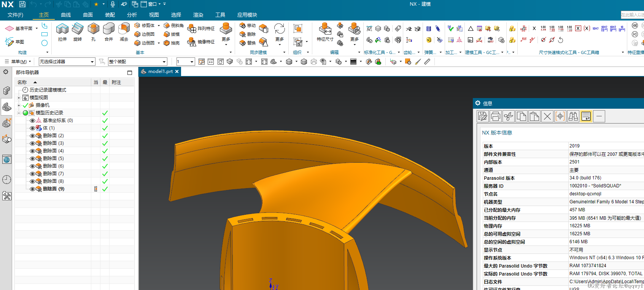This screenshot has height=290, width=644.
Task: Click the command search input field
Action: 632,15
